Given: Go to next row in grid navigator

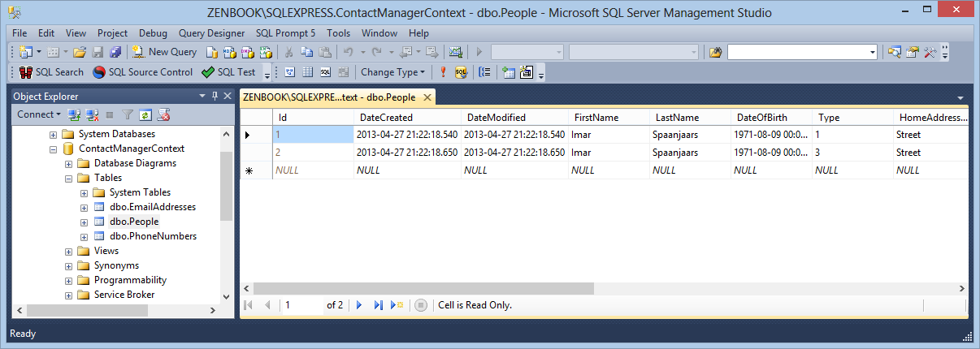Looking at the screenshot, I should [359, 305].
